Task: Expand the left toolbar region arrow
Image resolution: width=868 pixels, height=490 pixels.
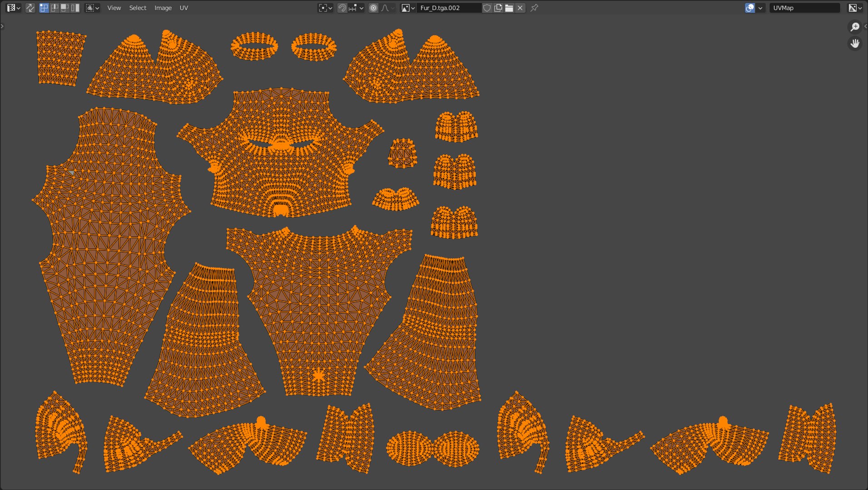Action: [2, 26]
